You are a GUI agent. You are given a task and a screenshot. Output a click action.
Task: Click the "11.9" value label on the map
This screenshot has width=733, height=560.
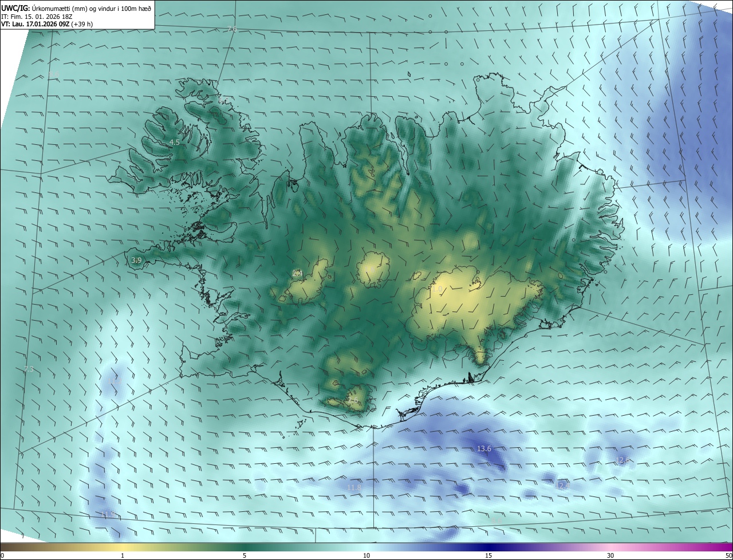[108, 514]
